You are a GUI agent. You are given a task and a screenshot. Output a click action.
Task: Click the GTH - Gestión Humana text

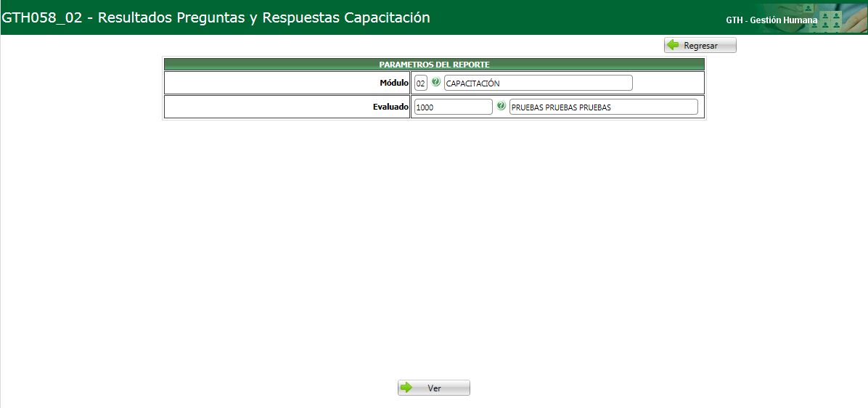pos(771,20)
